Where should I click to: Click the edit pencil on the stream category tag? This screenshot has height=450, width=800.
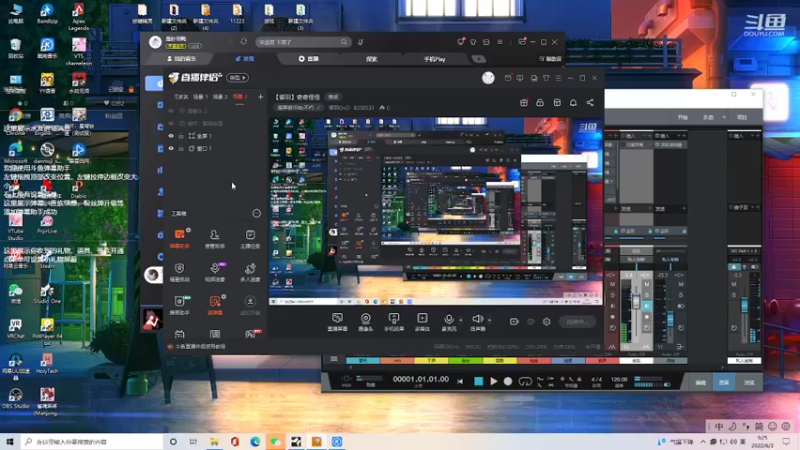coord(318,108)
